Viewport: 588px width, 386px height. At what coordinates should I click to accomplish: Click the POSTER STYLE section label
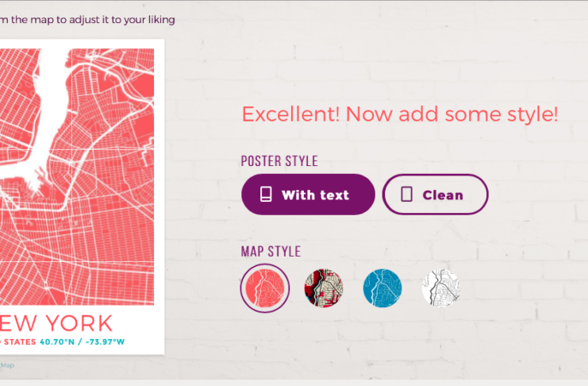point(279,161)
